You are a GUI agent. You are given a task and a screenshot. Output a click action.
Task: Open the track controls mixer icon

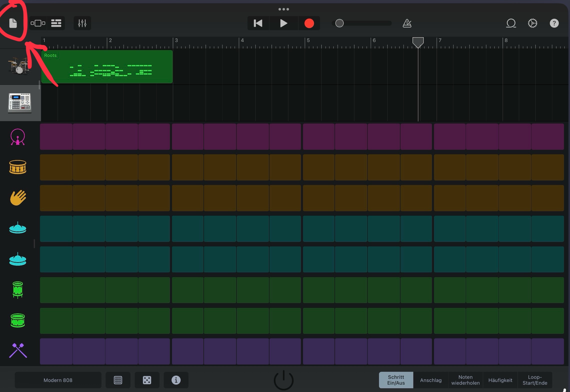(82, 23)
